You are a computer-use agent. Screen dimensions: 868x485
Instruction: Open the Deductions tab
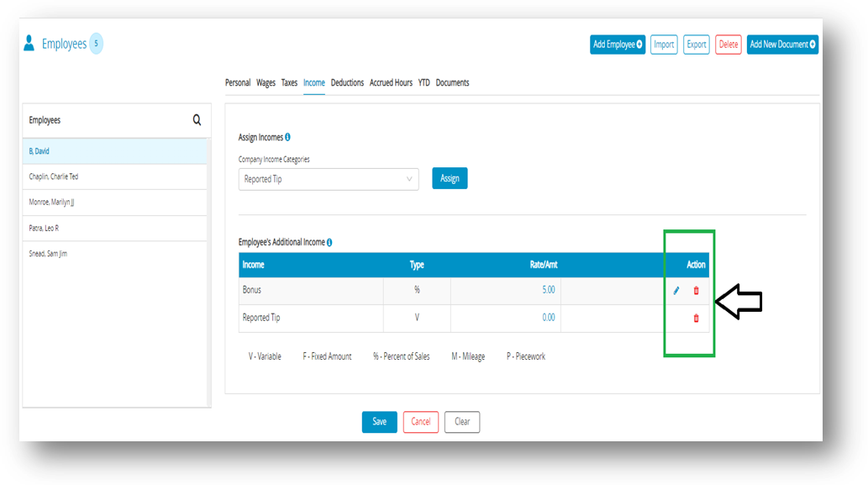tap(347, 82)
